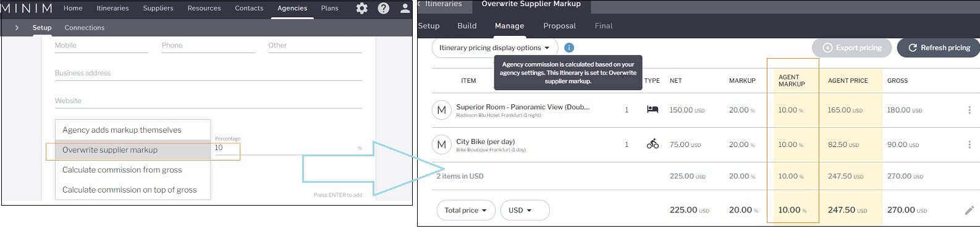Open the Total price dropdown
Viewport: 980px width, 231px height.
tap(466, 210)
